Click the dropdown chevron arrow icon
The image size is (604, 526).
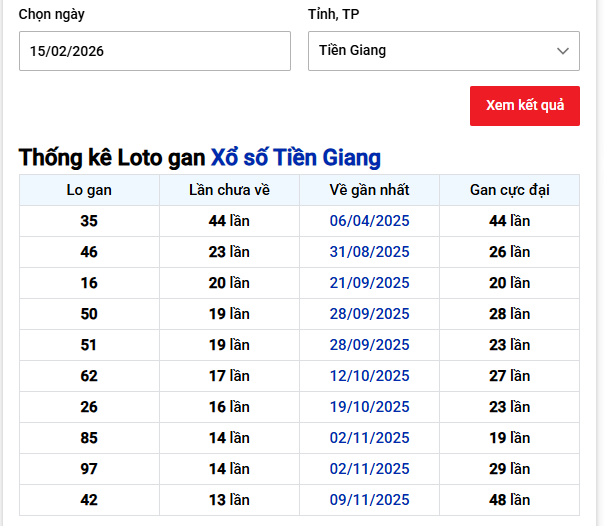(x=563, y=51)
